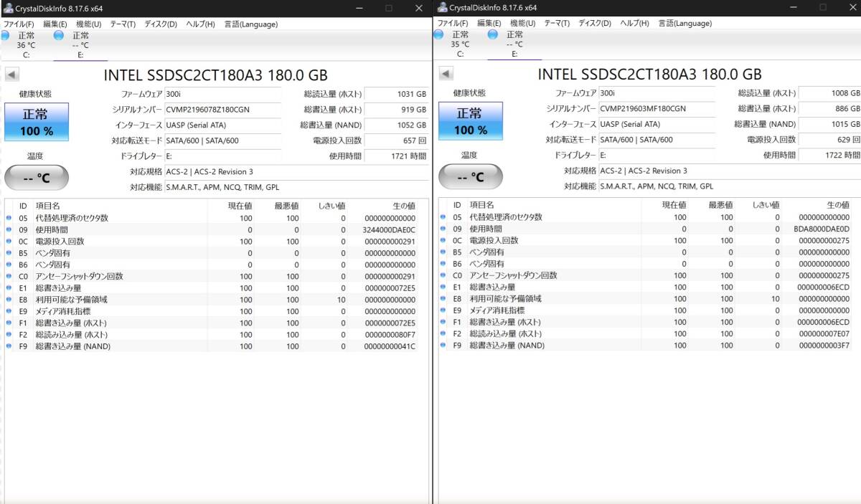Screen dimensions: 861x504
Task: Click serial number CVMP219603MF180CGN field
Action: (657, 108)
